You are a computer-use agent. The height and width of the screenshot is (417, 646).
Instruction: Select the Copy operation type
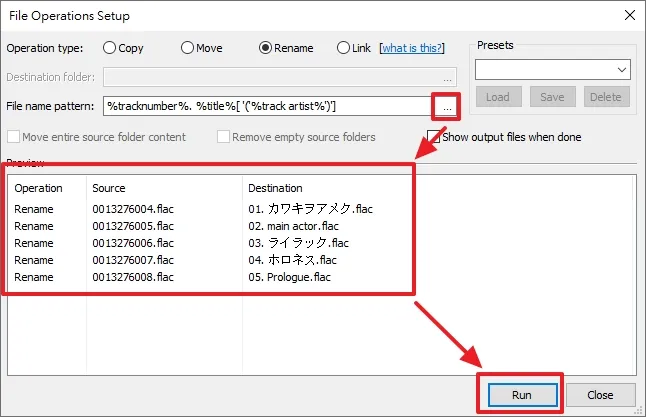pos(123,48)
